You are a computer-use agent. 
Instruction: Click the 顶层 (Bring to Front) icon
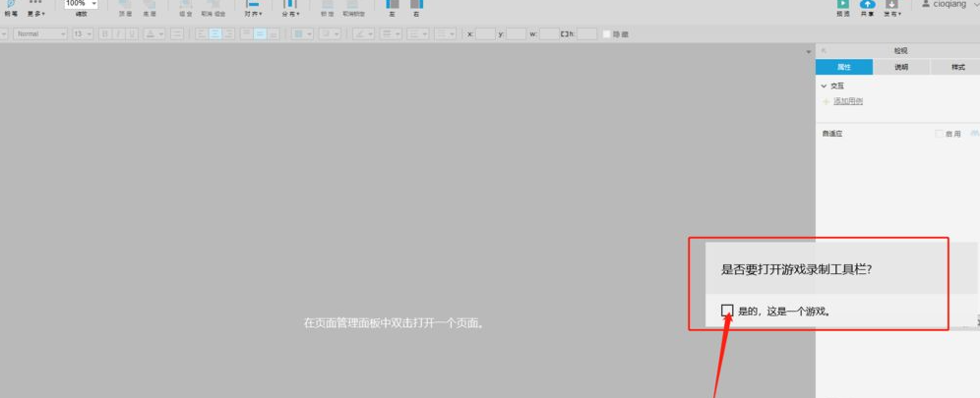[125, 6]
